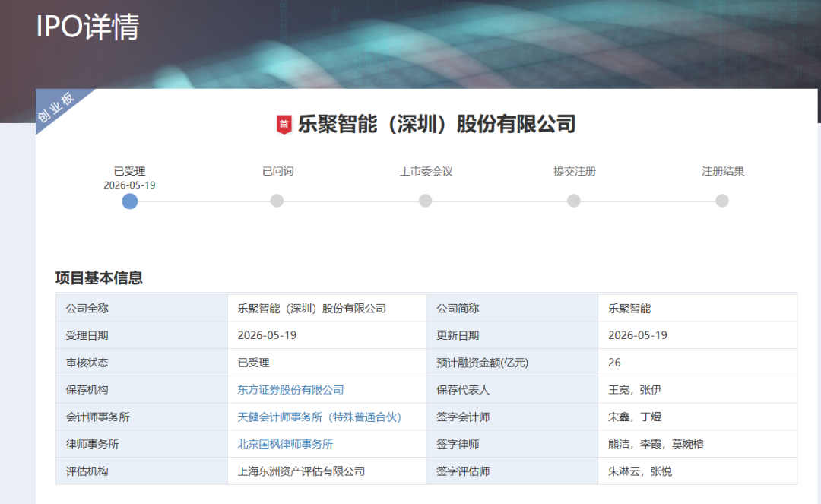Select the 提交注册 progress step dot

click(x=574, y=201)
